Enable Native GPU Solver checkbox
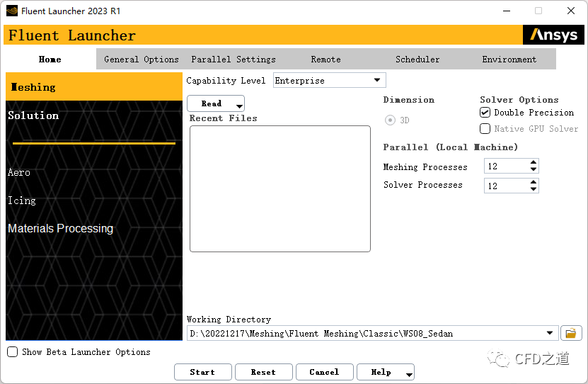This screenshot has width=588, height=384. [x=485, y=129]
